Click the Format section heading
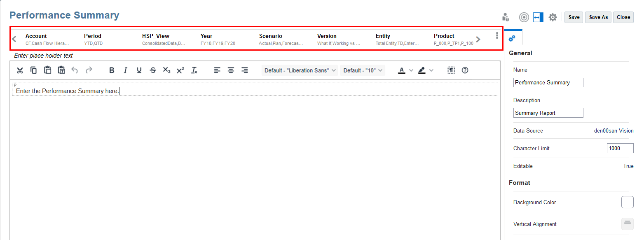This screenshot has width=644, height=240. coord(520,182)
